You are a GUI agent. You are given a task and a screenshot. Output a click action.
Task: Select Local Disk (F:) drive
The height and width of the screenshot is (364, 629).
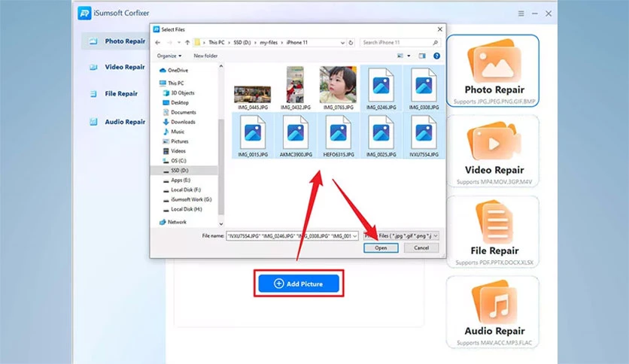pos(182,190)
